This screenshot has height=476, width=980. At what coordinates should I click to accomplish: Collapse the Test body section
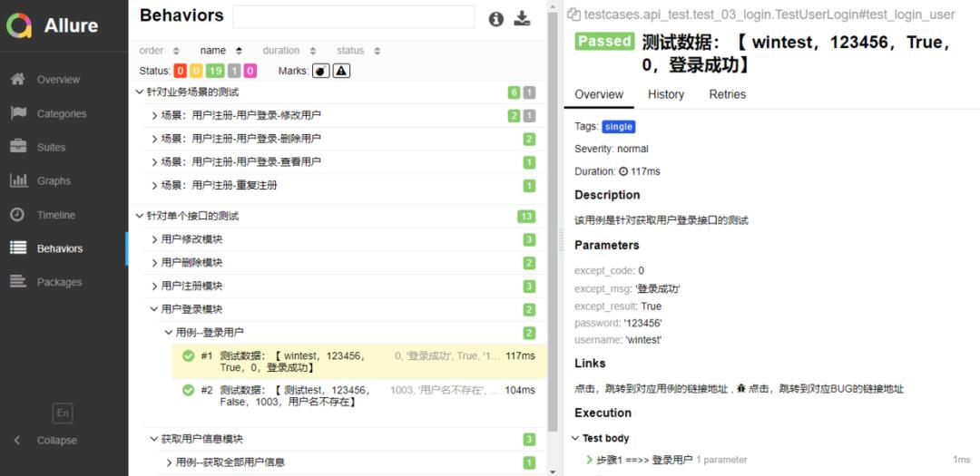coord(575,438)
